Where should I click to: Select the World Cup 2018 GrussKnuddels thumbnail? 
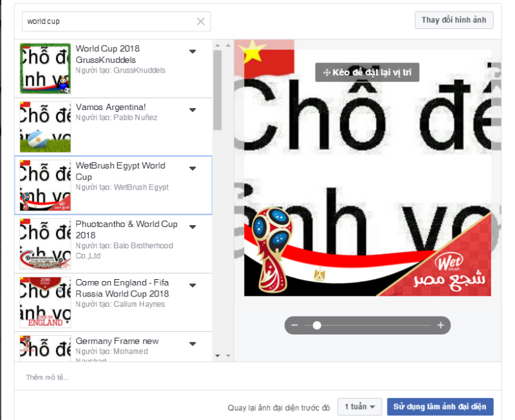click(x=45, y=68)
